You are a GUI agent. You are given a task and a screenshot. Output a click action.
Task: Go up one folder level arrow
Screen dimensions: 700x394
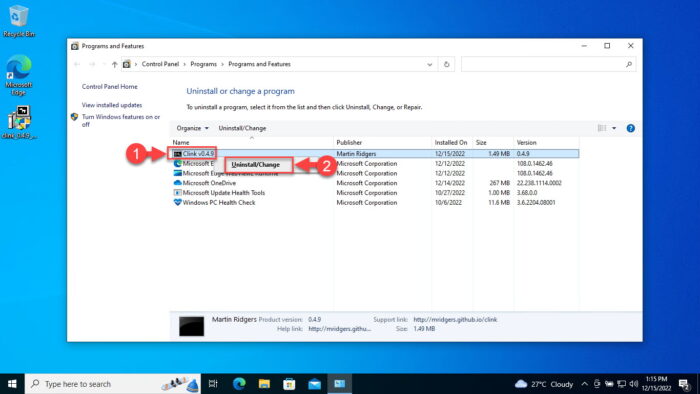(x=115, y=64)
